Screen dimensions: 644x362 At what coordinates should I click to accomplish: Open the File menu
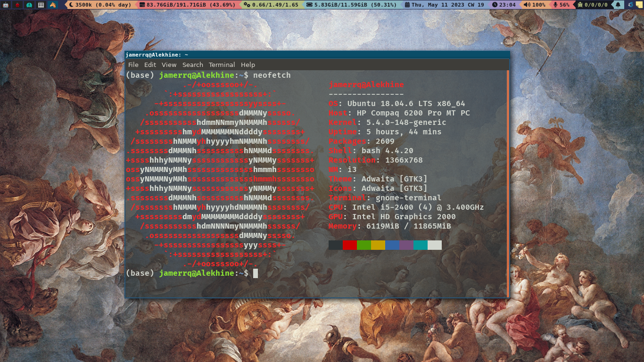pos(133,65)
